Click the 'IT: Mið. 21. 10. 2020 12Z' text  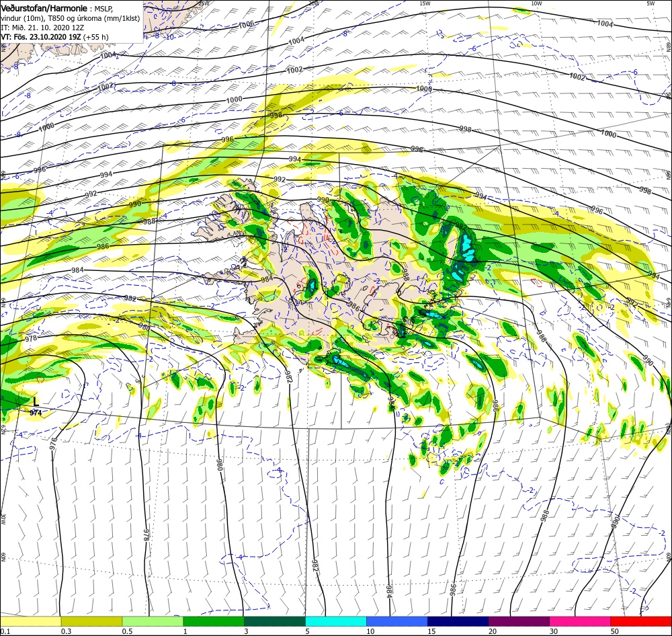coord(42,28)
